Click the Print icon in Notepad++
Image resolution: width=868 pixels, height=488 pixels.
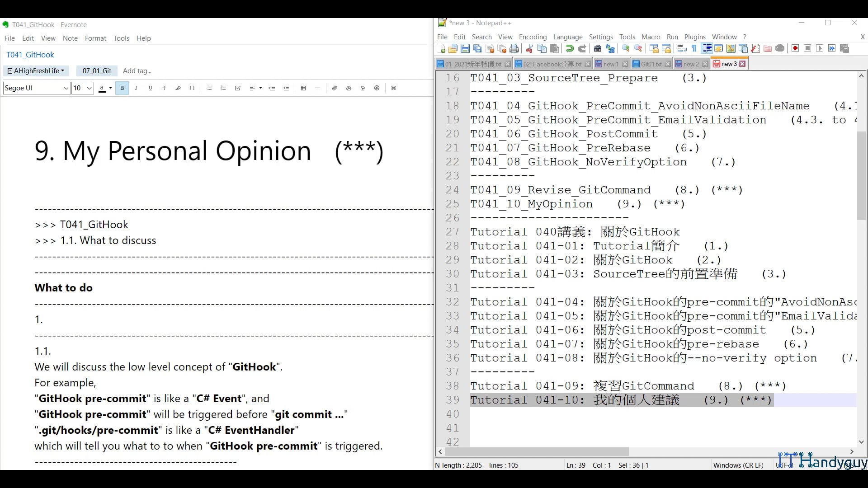[x=514, y=48]
